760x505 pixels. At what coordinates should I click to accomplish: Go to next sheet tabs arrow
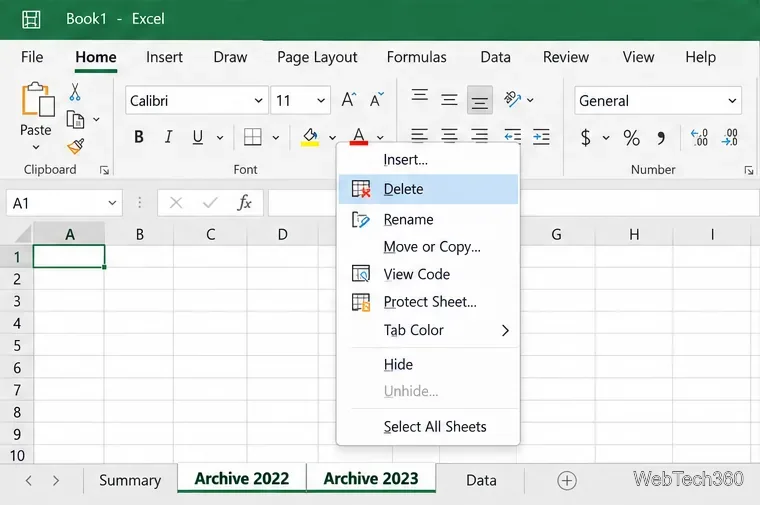pyautogui.click(x=56, y=480)
